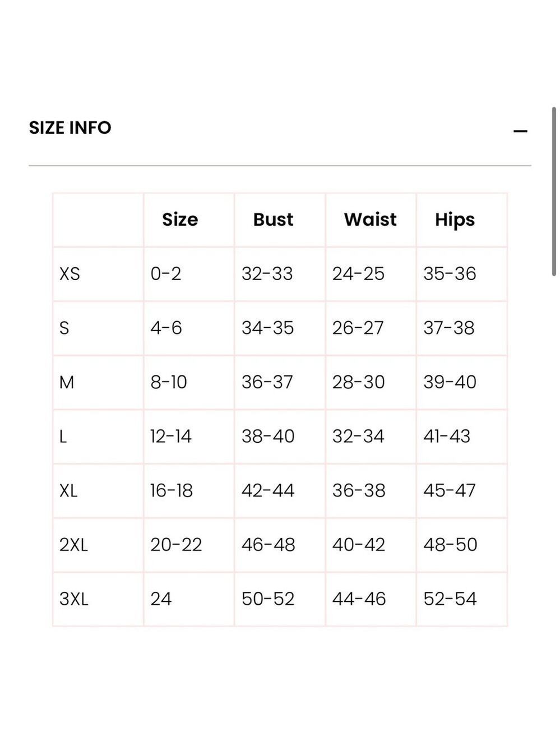Click the SIZE INFO heading
This screenshot has height=747, width=560.
(70, 128)
